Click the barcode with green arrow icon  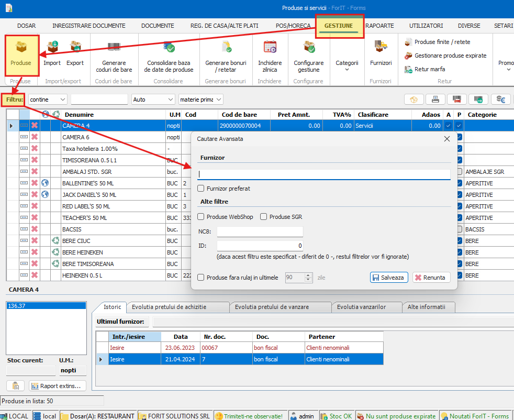coord(478,100)
